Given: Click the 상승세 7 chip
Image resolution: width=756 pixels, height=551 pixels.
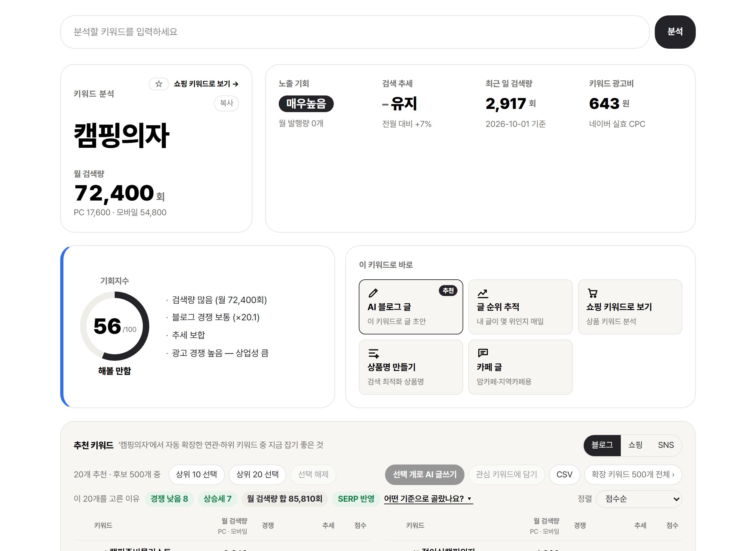Looking at the screenshot, I should pos(218,499).
